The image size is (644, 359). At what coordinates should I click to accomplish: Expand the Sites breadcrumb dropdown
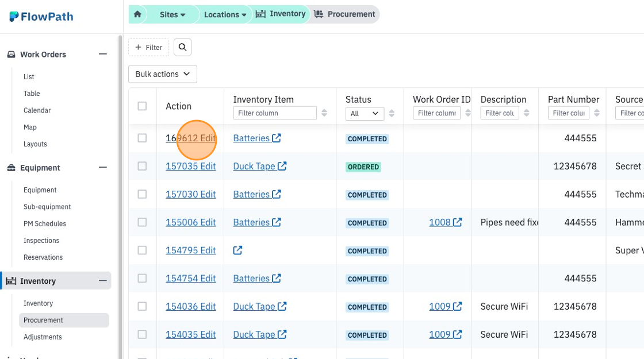click(172, 14)
